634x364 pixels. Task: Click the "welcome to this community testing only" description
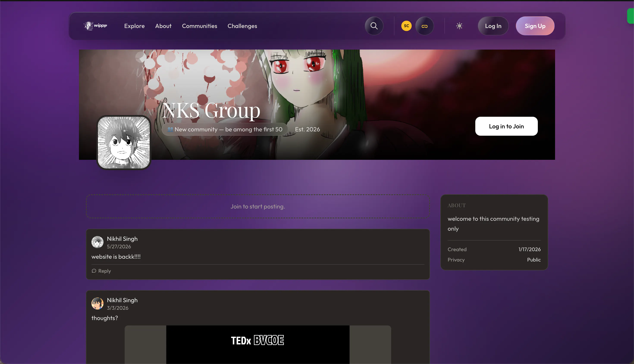(493, 224)
